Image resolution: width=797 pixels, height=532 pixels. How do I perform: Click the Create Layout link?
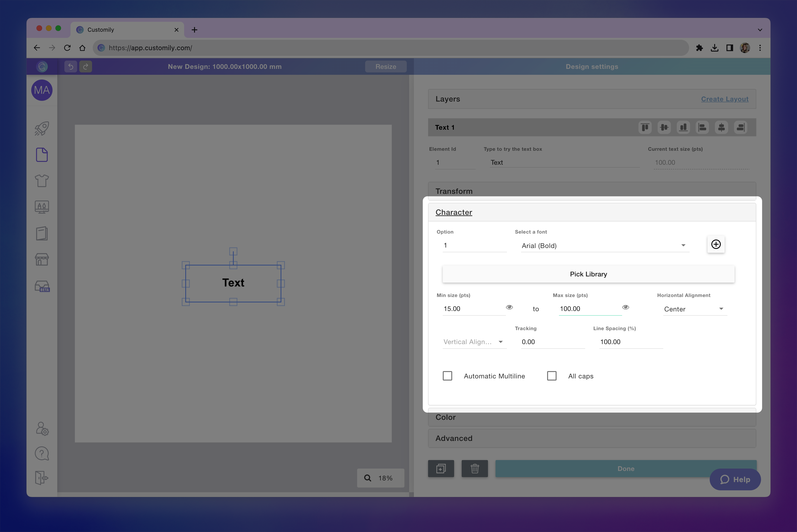click(x=725, y=99)
